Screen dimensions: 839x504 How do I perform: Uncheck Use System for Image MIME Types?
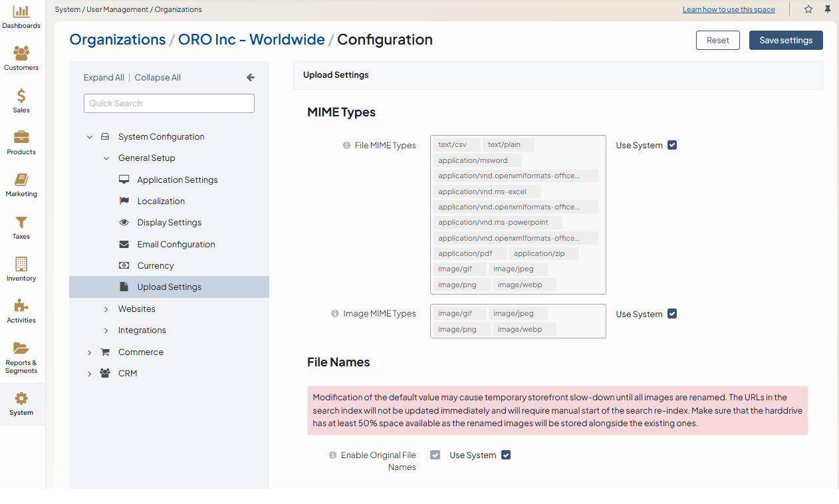click(x=672, y=314)
